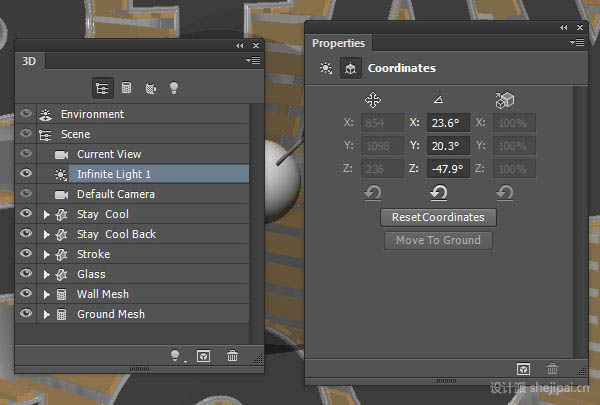Collapse the 3D panel with double arrows
600x405 pixels.
pyautogui.click(x=240, y=46)
